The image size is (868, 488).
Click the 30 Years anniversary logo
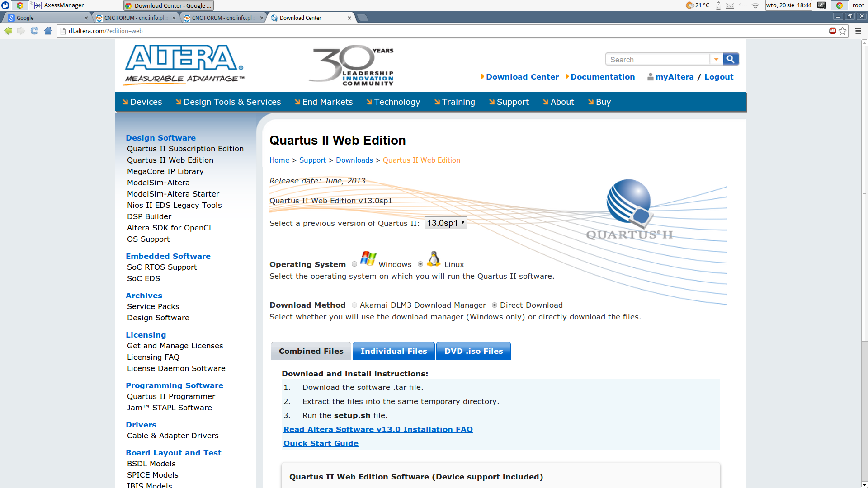click(352, 66)
